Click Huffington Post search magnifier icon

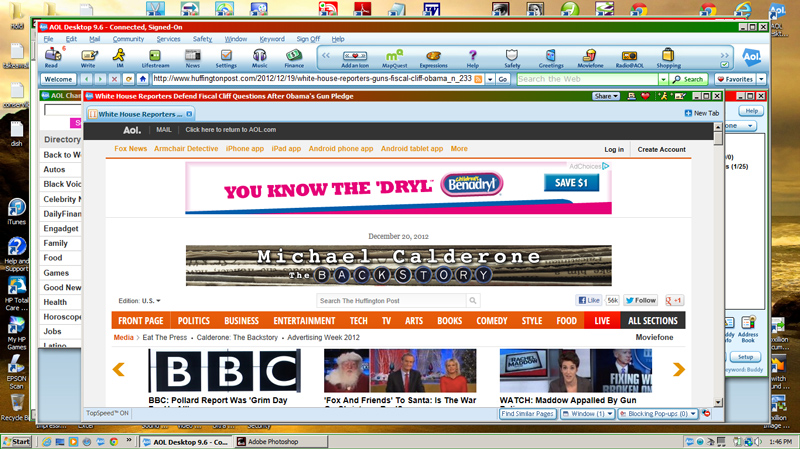pos(473,301)
